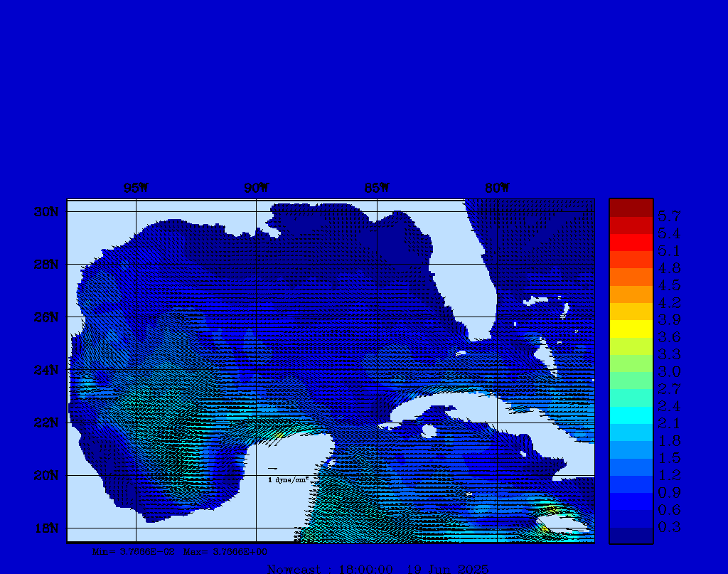The image size is (728, 574).
Task: Click the 1 dyne/cm² reference vector legend
Action: pyautogui.click(x=287, y=479)
